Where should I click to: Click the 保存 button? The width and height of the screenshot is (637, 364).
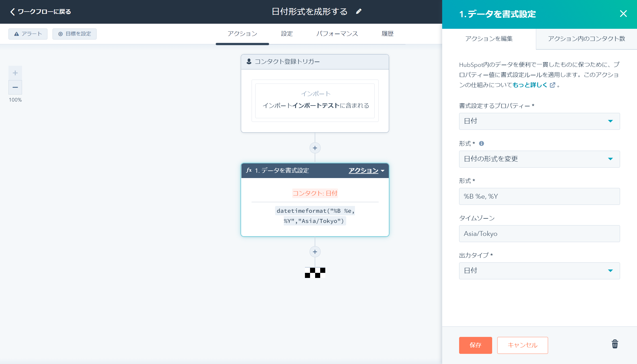coord(475,345)
